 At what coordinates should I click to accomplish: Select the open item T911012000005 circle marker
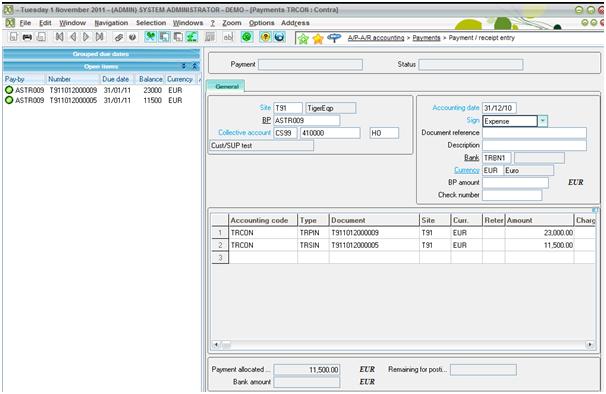[9, 100]
